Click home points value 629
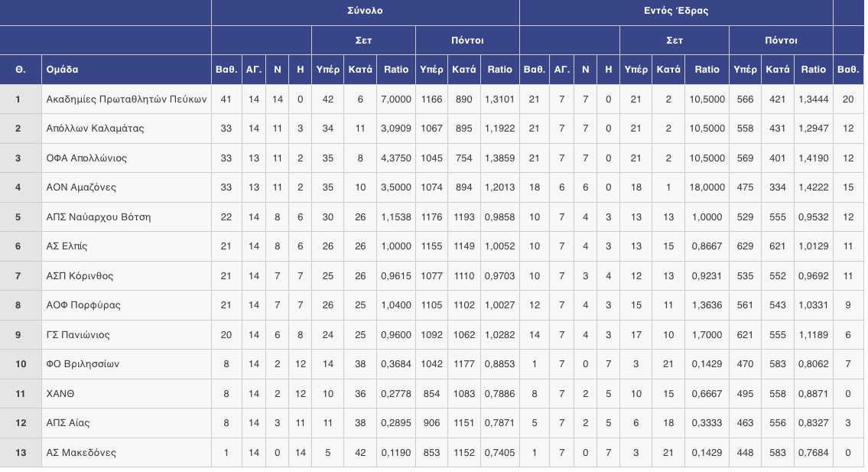 pyautogui.click(x=745, y=246)
